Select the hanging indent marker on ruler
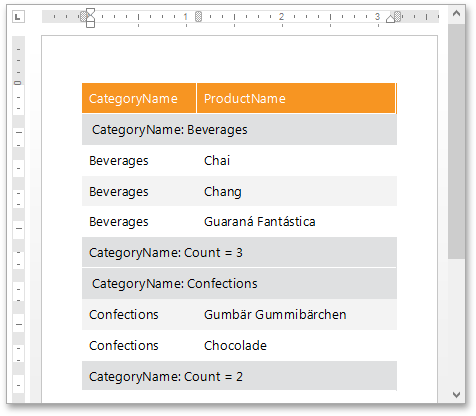 pos(90,18)
